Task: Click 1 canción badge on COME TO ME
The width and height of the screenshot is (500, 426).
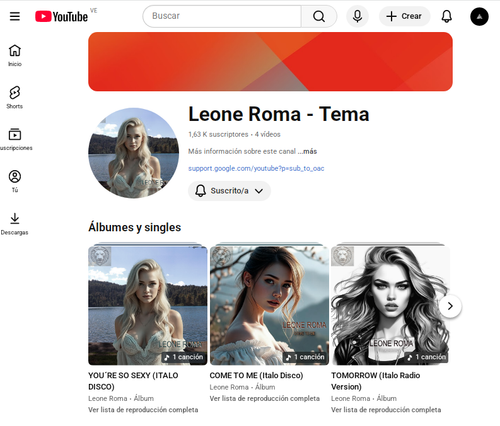Action: click(x=305, y=357)
